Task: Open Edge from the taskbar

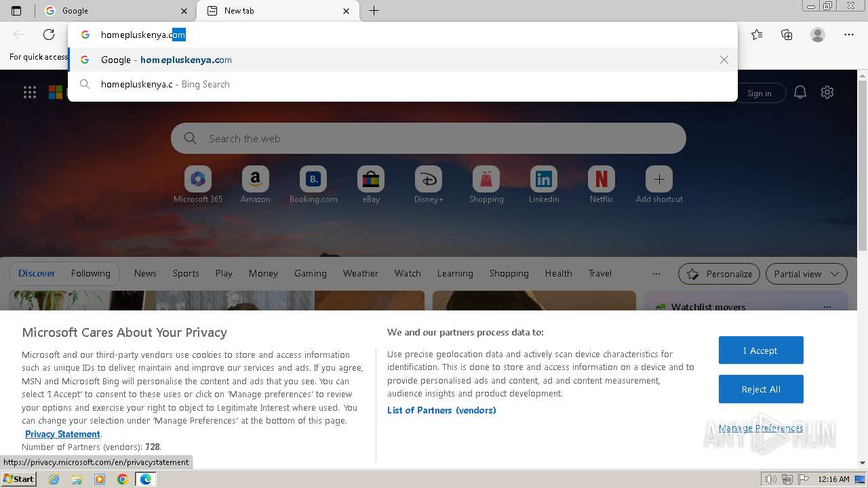Action: [145, 479]
